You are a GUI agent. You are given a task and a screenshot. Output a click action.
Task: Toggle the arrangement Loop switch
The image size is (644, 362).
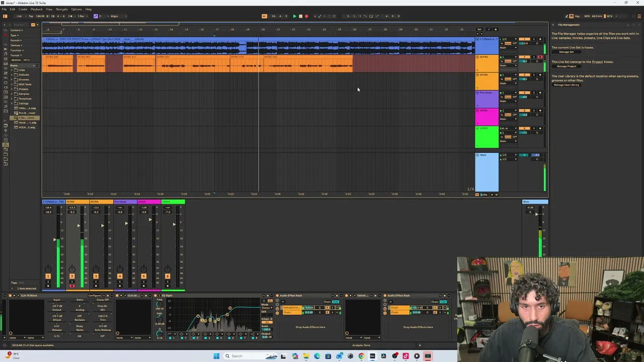[x=371, y=16]
